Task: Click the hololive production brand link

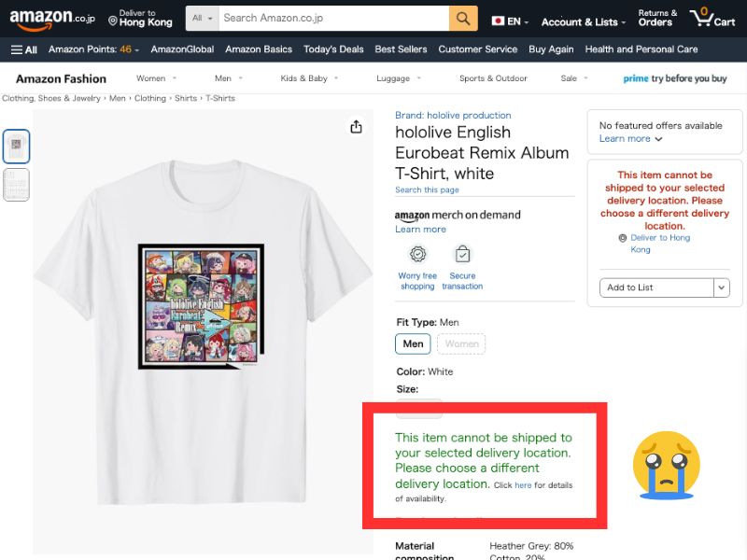Action: point(453,116)
